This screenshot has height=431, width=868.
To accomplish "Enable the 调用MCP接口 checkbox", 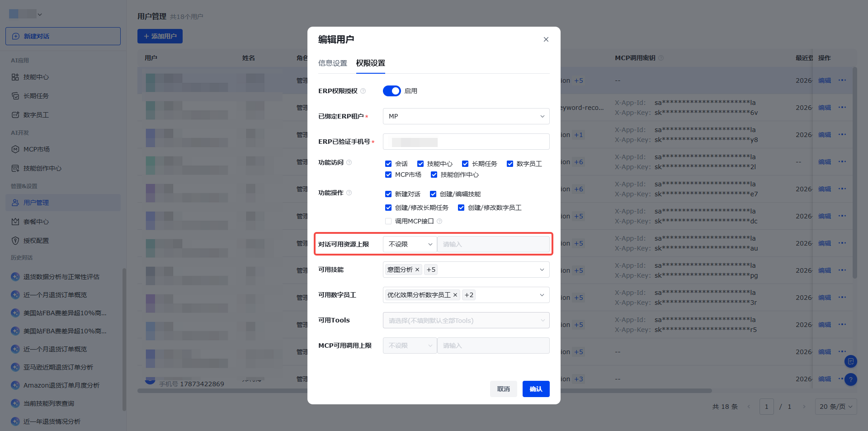I will click(x=388, y=222).
